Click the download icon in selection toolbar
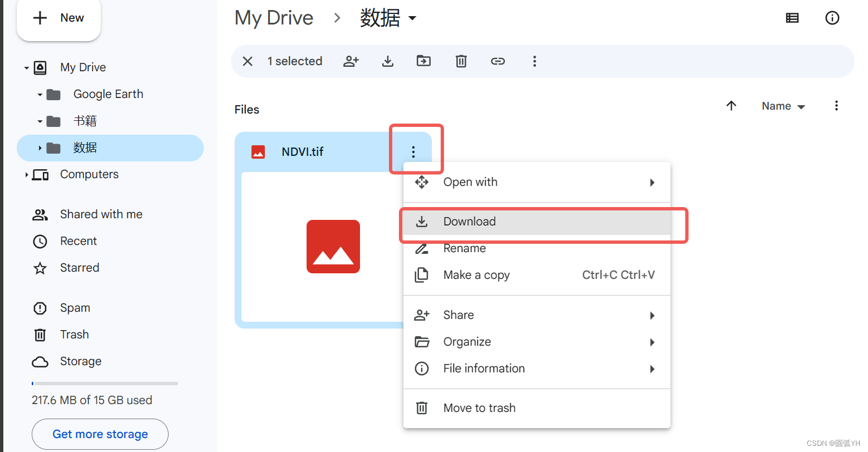This screenshot has width=868, height=452. (388, 61)
